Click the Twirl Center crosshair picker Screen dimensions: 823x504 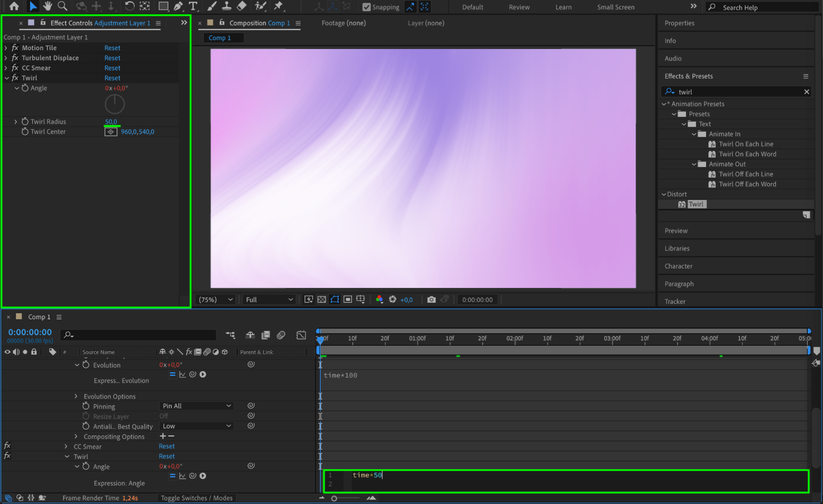(x=111, y=132)
